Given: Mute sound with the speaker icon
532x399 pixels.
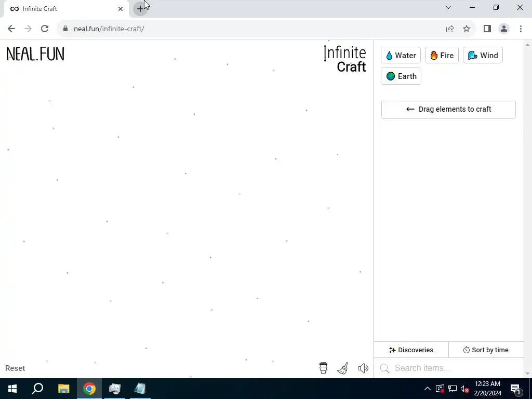Looking at the screenshot, I should click(363, 368).
